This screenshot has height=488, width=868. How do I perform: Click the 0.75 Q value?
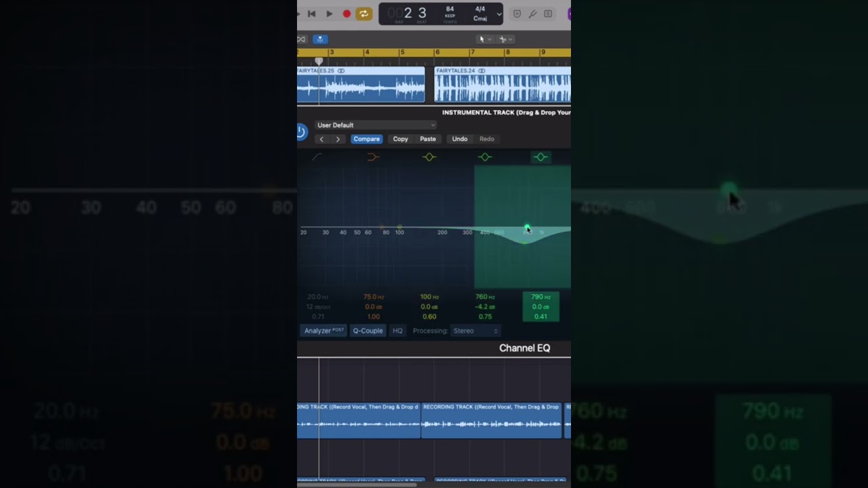[485, 317]
